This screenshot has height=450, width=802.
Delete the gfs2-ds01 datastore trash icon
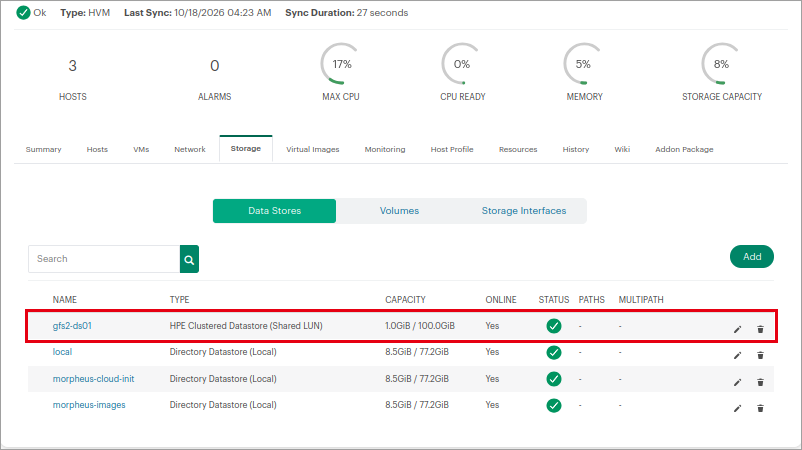(760, 329)
